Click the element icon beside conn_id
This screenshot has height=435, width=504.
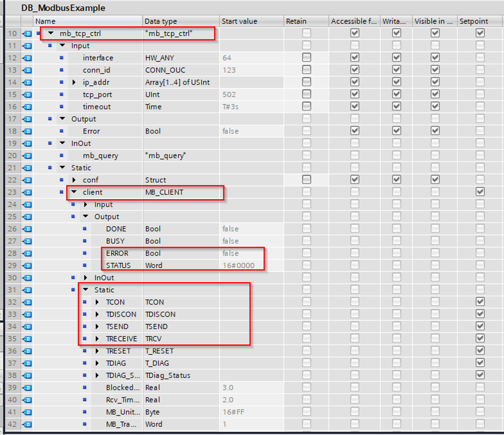point(61,70)
